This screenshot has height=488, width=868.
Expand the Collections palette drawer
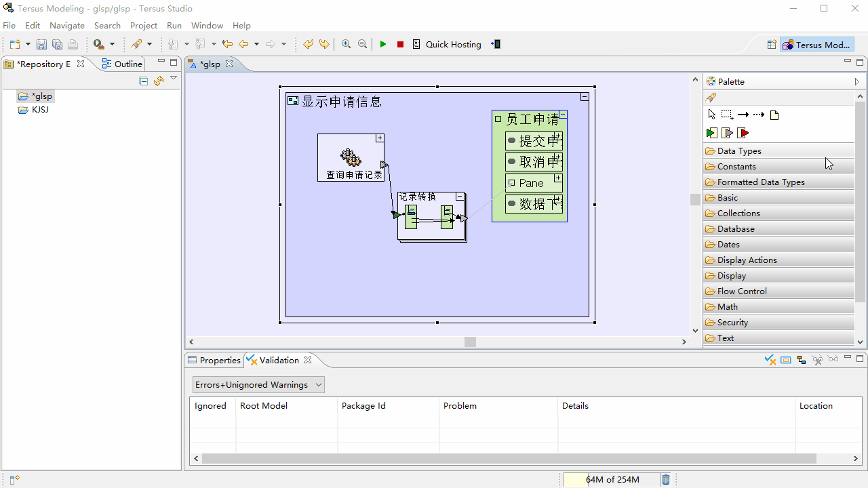coord(778,213)
